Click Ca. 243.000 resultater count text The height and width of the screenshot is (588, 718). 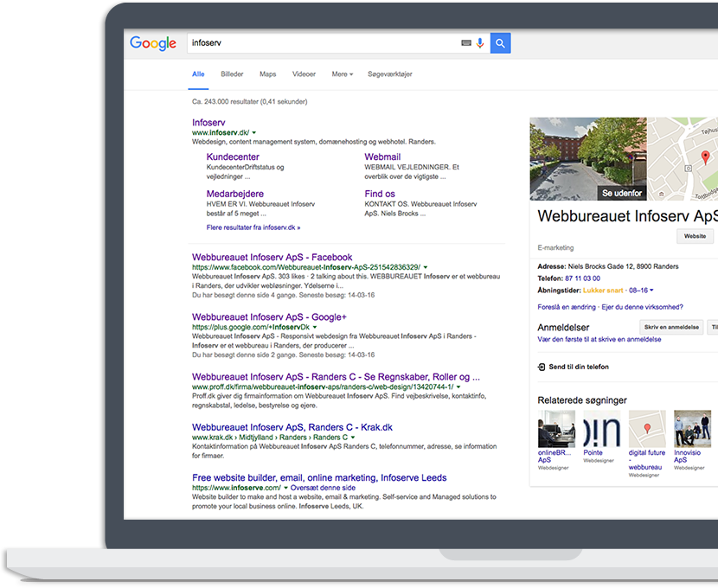pyautogui.click(x=249, y=101)
